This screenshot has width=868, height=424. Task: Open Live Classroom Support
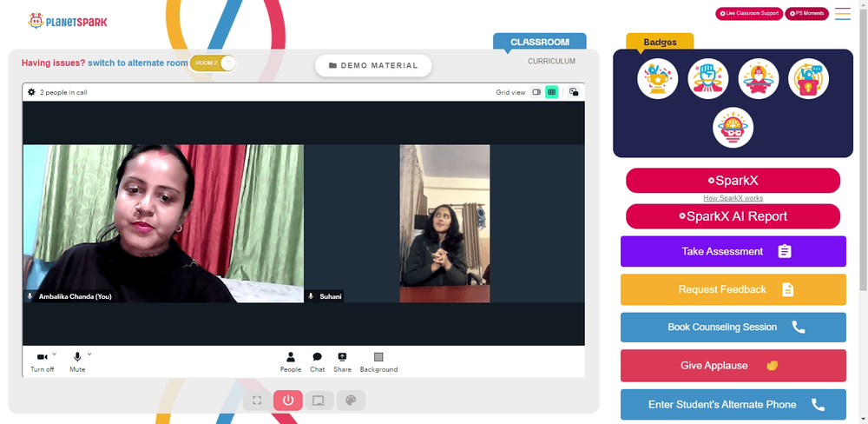tap(749, 13)
